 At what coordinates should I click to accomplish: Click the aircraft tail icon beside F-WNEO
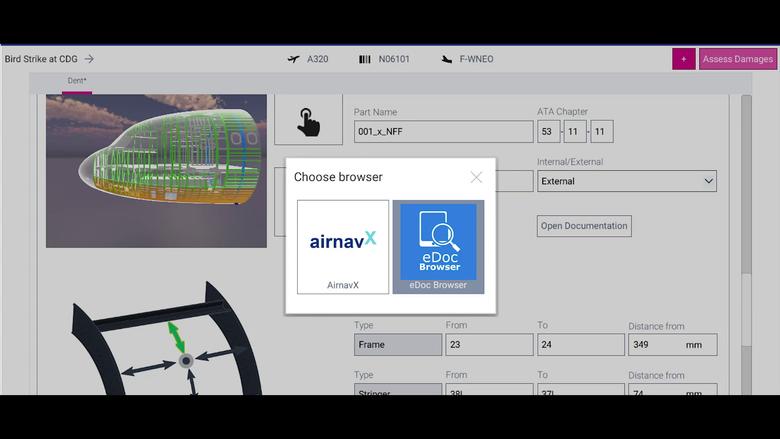tap(447, 59)
